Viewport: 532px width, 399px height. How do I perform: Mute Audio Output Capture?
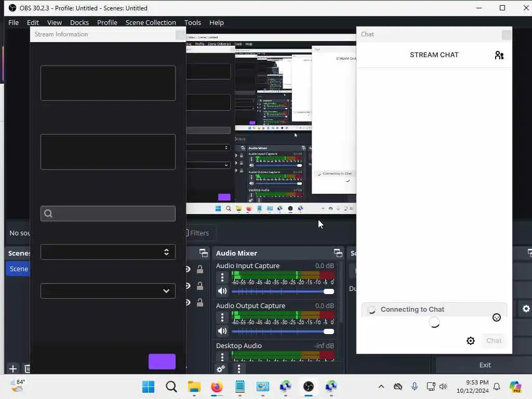pos(222,331)
